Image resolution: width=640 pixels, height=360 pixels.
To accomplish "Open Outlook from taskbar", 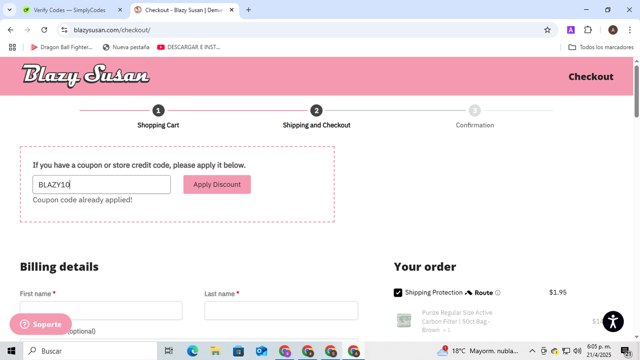I will coord(261,351).
